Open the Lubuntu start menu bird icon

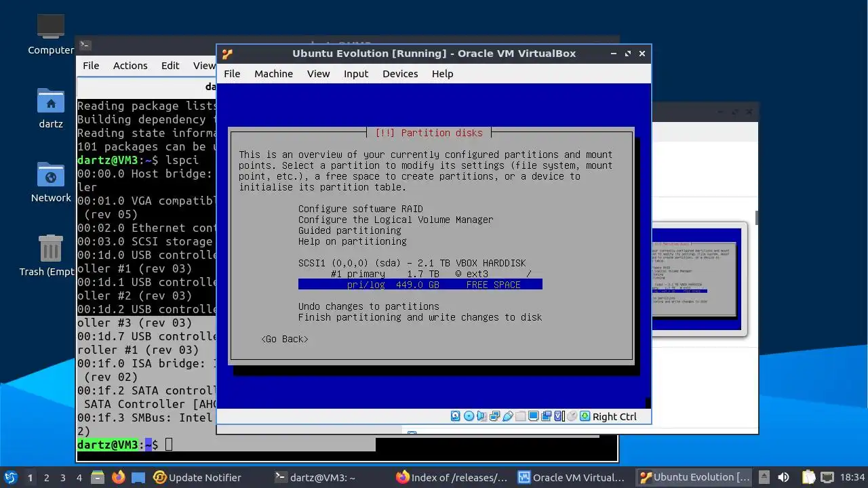pyautogui.click(x=11, y=477)
